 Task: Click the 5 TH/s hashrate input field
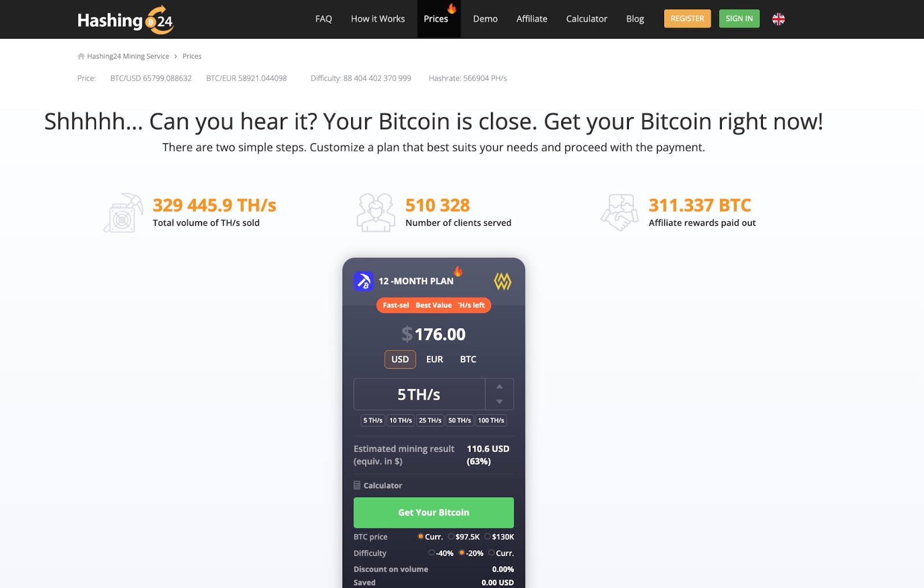419,395
